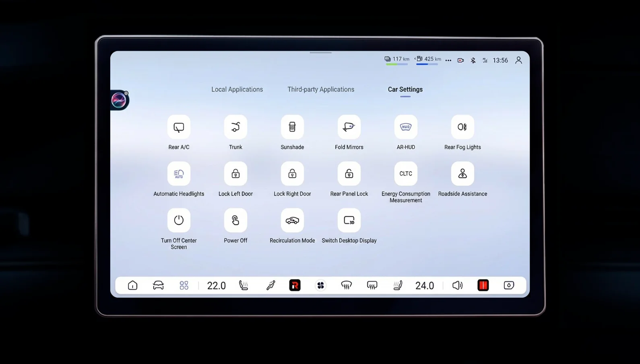Tap the clock showing 13:56
This screenshot has width=640, height=364.
500,60
